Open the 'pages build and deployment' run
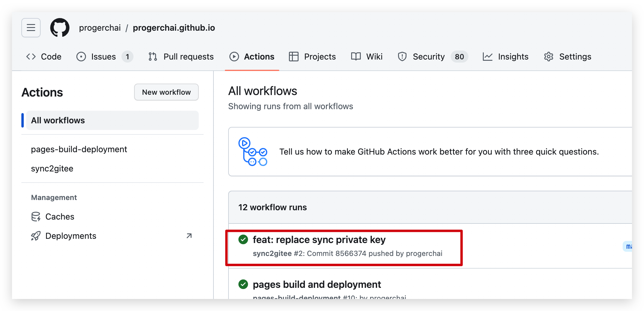644x311 pixels. coord(317,284)
